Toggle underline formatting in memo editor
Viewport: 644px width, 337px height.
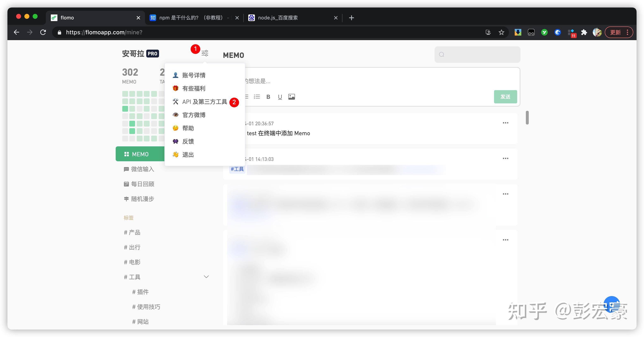[280, 97]
